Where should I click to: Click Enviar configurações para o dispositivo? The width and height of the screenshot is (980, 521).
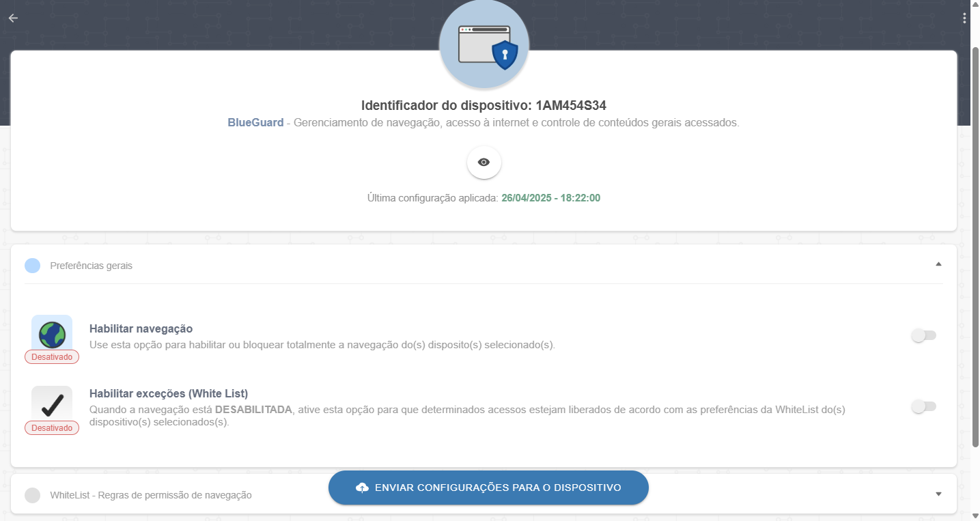tap(497, 488)
